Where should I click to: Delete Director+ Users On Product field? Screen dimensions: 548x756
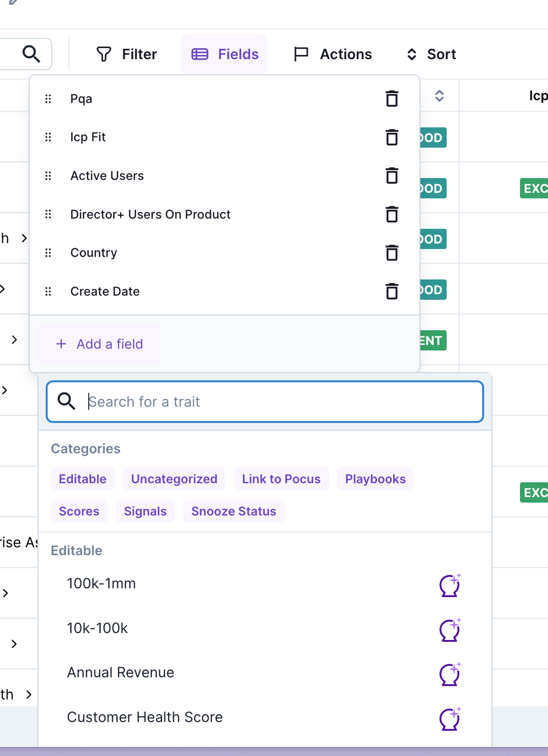click(392, 214)
